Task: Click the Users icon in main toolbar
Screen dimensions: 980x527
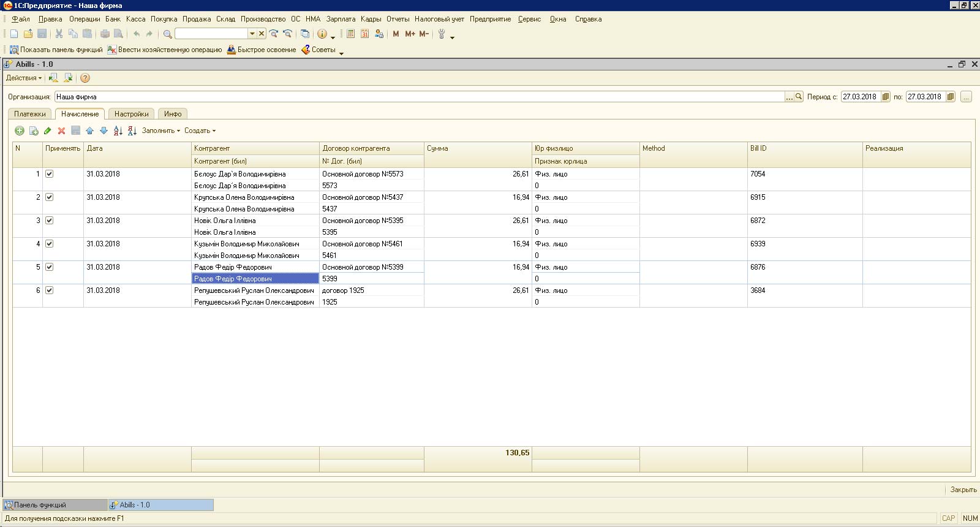Action: 379,34
